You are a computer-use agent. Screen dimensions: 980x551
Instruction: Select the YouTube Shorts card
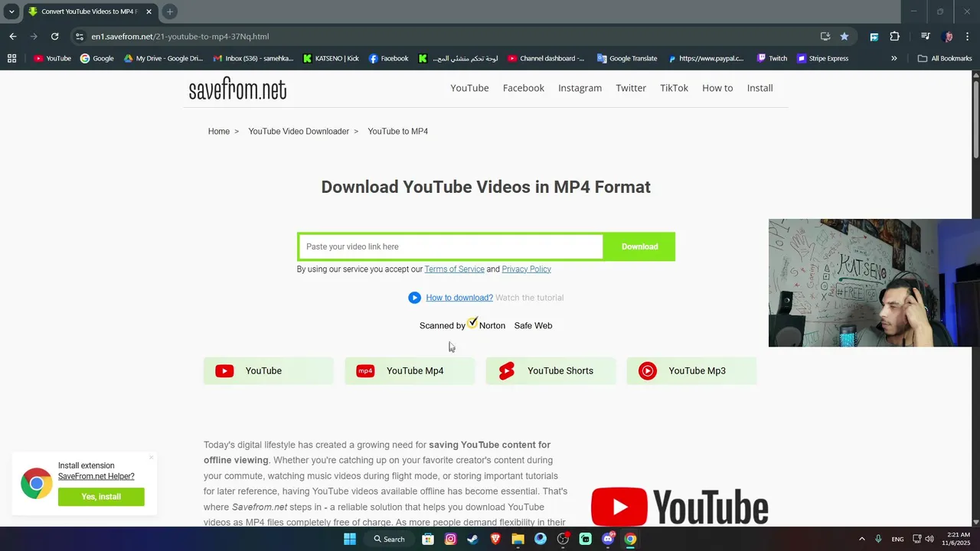pos(550,371)
